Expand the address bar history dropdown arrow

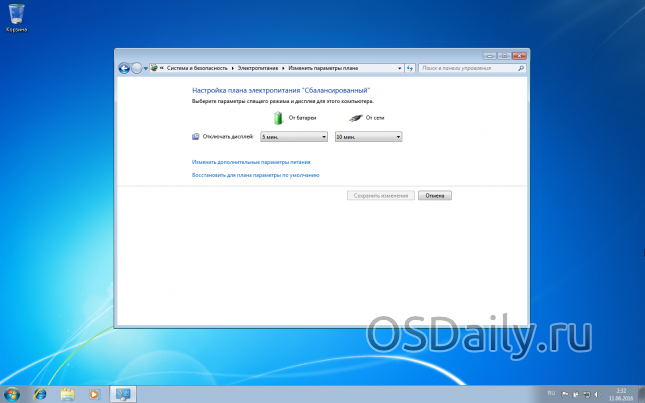click(x=399, y=68)
